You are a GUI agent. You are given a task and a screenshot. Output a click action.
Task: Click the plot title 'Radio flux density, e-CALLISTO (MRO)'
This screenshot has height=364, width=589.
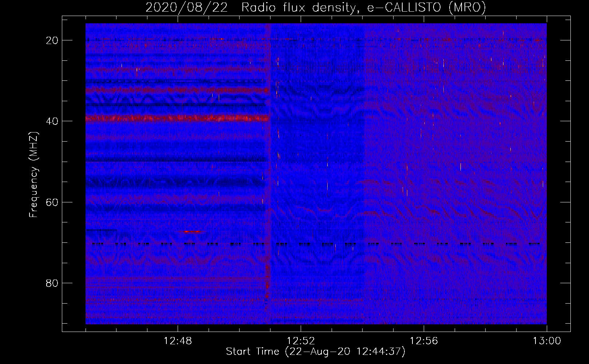coord(364,7)
